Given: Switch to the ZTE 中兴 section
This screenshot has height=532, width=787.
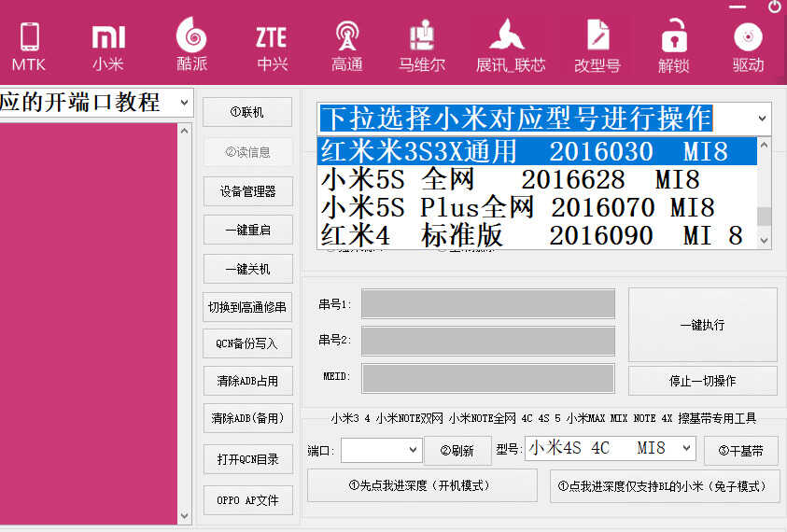Looking at the screenshot, I should pos(272,48).
